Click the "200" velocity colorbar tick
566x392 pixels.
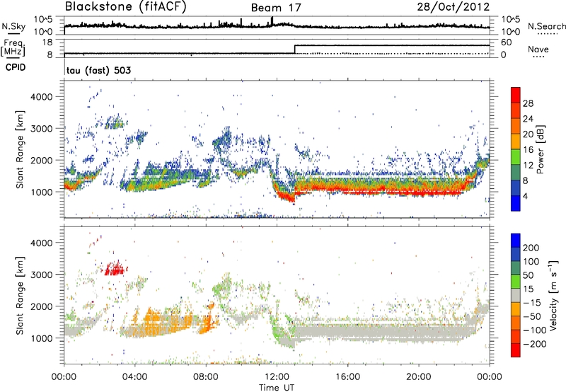[531, 248]
